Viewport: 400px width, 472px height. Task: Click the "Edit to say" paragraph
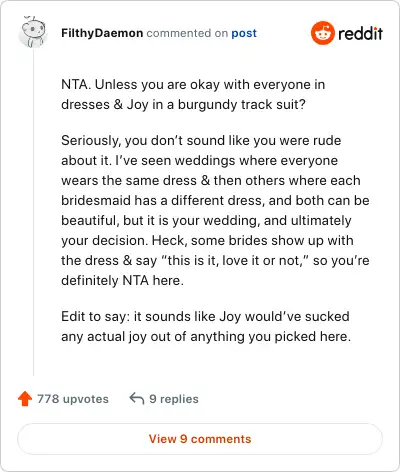(206, 326)
